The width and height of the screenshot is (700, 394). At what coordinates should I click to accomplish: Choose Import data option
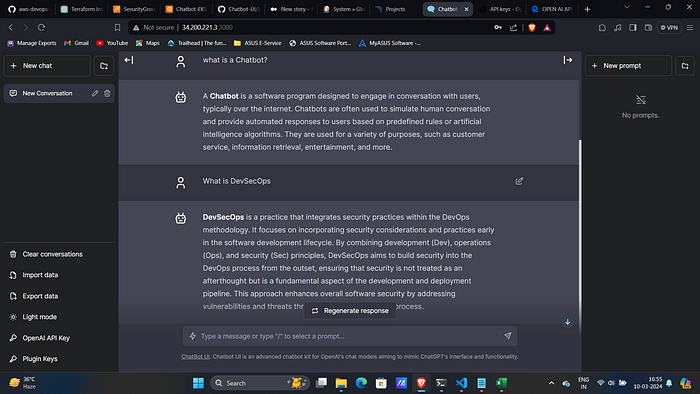pyautogui.click(x=59, y=275)
